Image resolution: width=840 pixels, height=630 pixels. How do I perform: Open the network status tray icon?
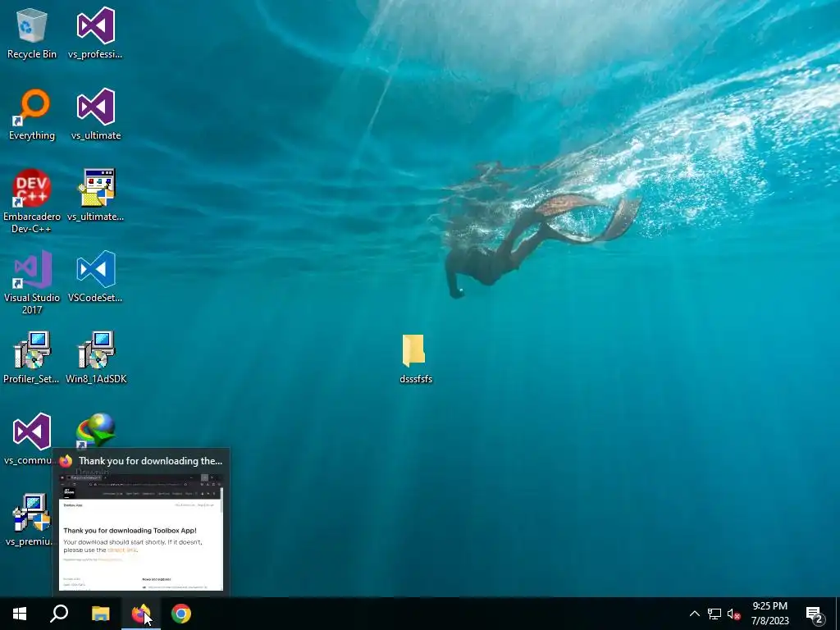tap(714, 614)
